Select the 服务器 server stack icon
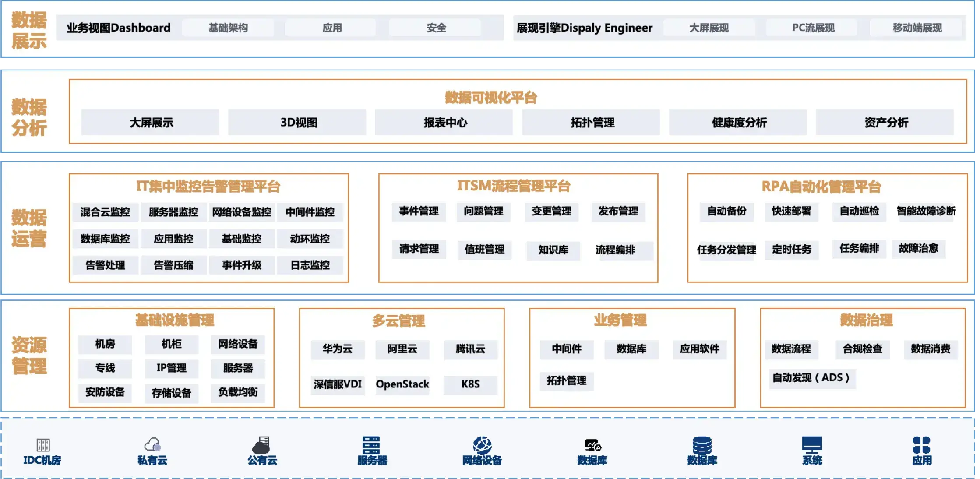 [371, 445]
